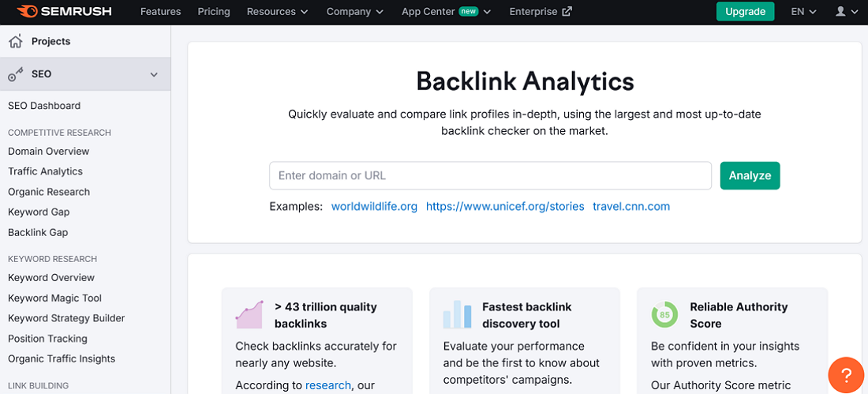Image resolution: width=868 pixels, height=394 pixels.
Task: Follow the research link in the backlinks card
Action: 327,385
